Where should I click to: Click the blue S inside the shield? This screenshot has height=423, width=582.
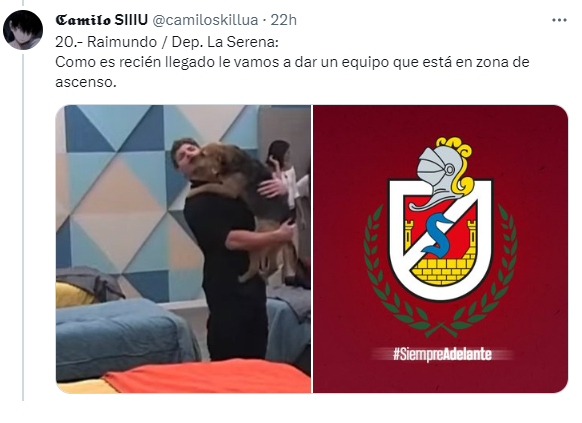(438, 235)
